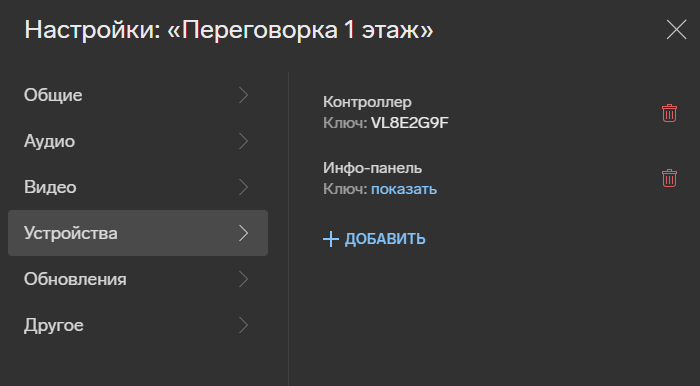Click the ДОБАВИТЬ button to add device

(374, 239)
